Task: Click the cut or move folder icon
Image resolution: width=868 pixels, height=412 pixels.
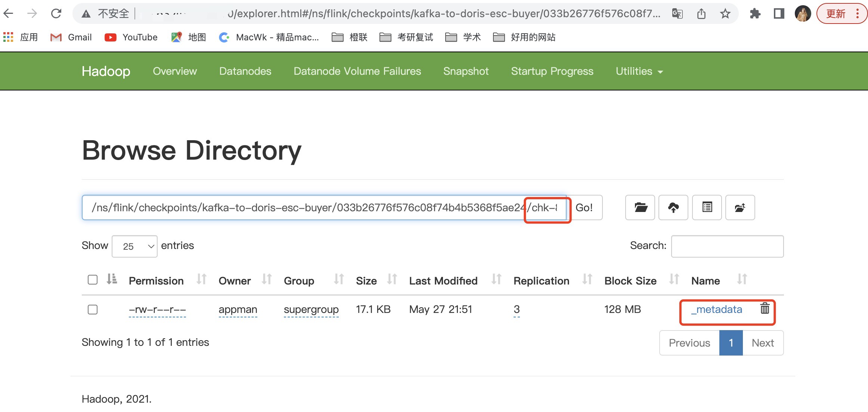Action: click(x=740, y=207)
